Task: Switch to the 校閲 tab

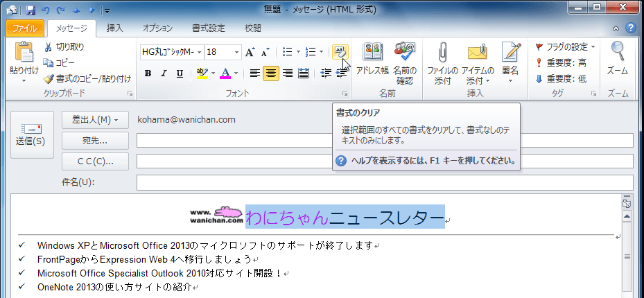Action: click(252, 28)
